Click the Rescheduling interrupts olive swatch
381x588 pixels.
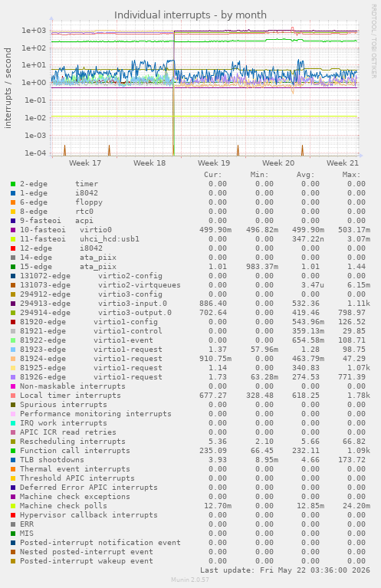[x=13, y=442]
